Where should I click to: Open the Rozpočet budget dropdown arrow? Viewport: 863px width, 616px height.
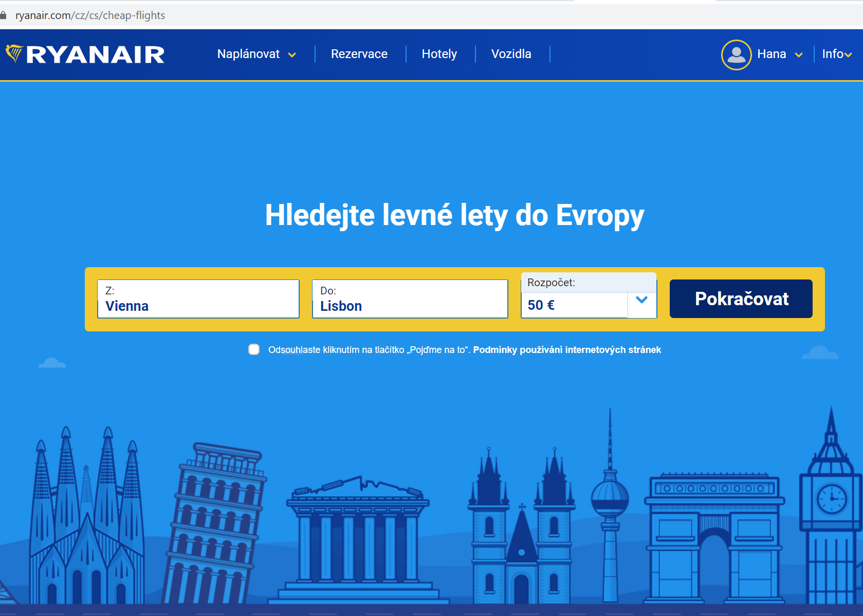pos(641,300)
